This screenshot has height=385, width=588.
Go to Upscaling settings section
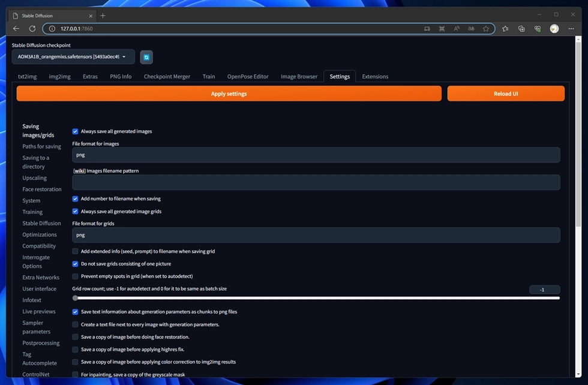[x=35, y=178]
